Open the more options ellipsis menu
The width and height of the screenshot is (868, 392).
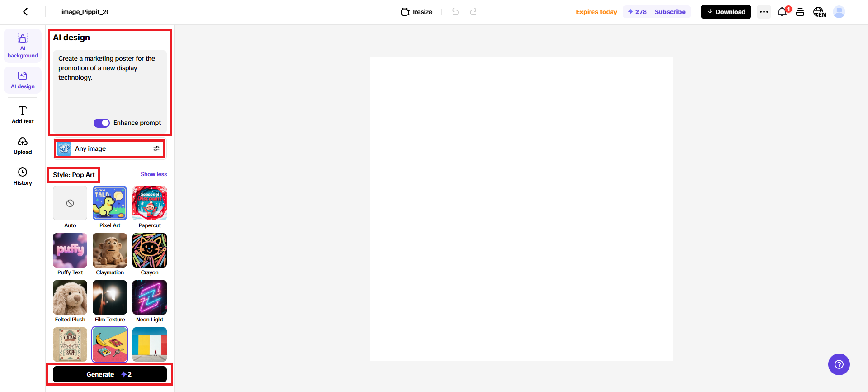coord(764,12)
